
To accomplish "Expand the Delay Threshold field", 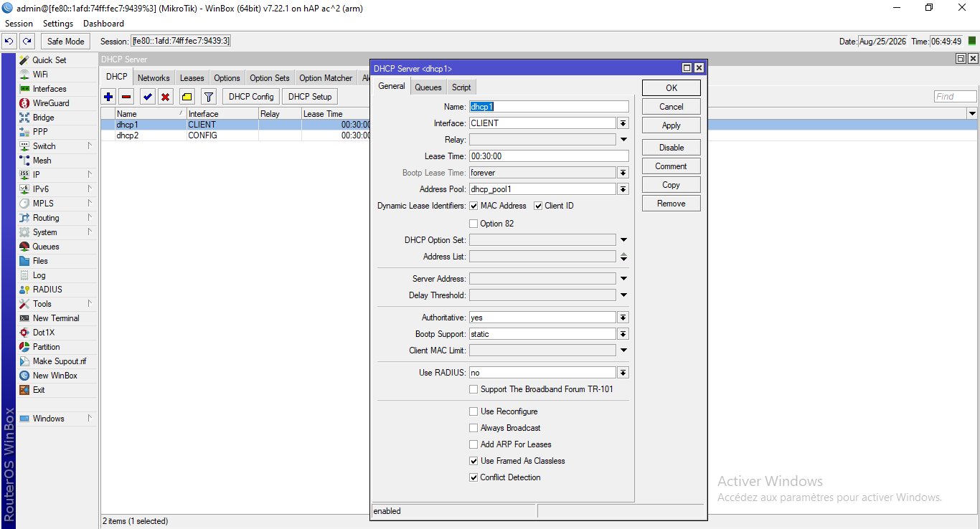I will pyautogui.click(x=623, y=295).
